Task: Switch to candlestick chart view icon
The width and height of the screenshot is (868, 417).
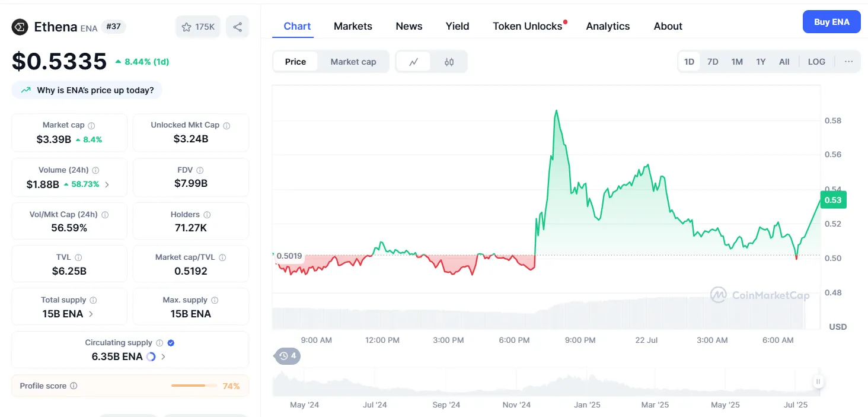Action: pyautogui.click(x=449, y=62)
